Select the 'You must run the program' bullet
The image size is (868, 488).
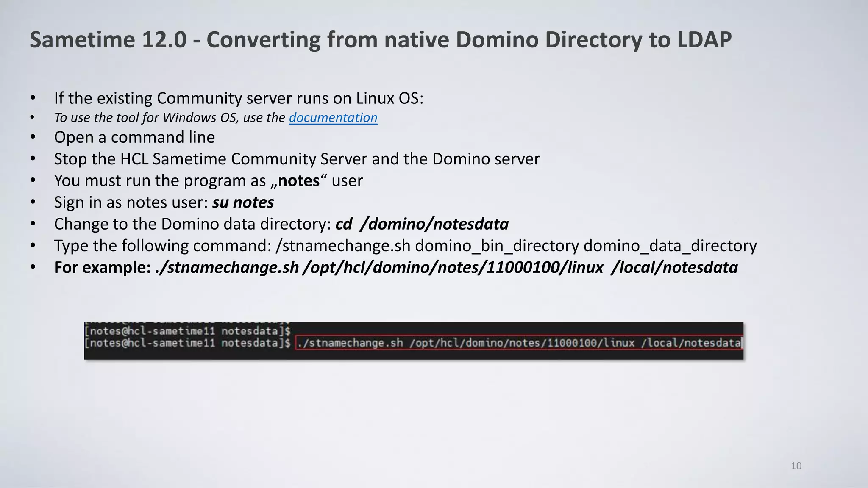click(x=208, y=180)
